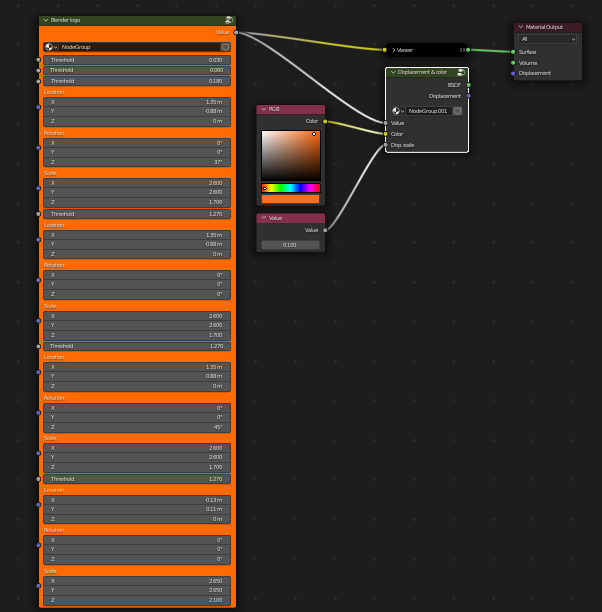Toggle fake user shield for NodeGroup
Viewport: 602px width, 612px height.
point(225,47)
